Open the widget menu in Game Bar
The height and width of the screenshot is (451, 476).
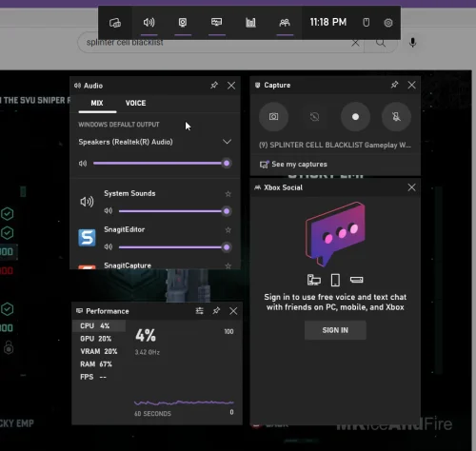(x=115, y=23)
